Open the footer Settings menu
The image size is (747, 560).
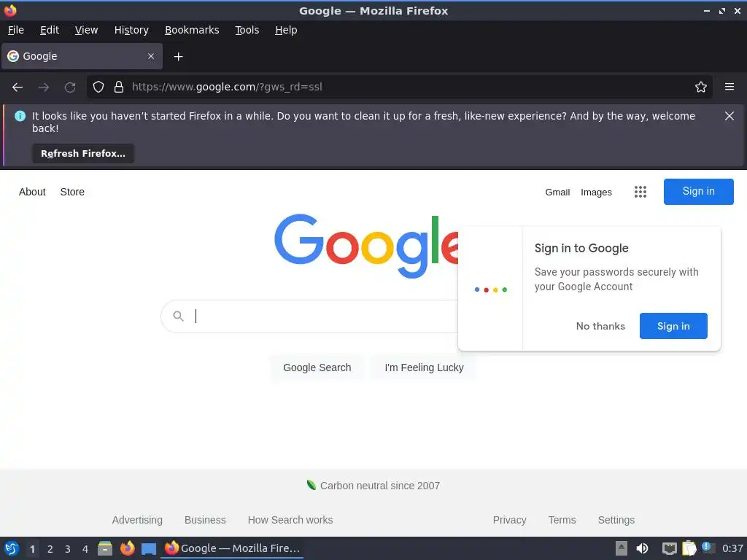coord(616,520)
